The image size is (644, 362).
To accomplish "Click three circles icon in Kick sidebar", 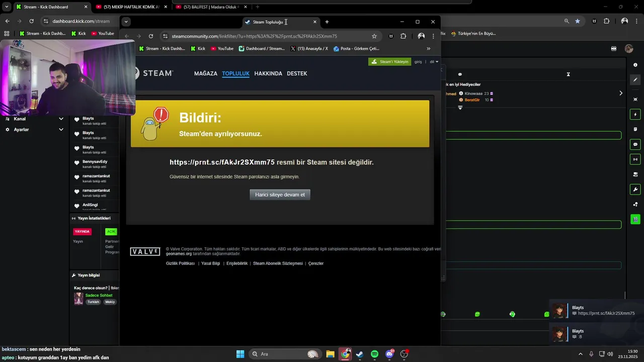I will tap(635, 204).
